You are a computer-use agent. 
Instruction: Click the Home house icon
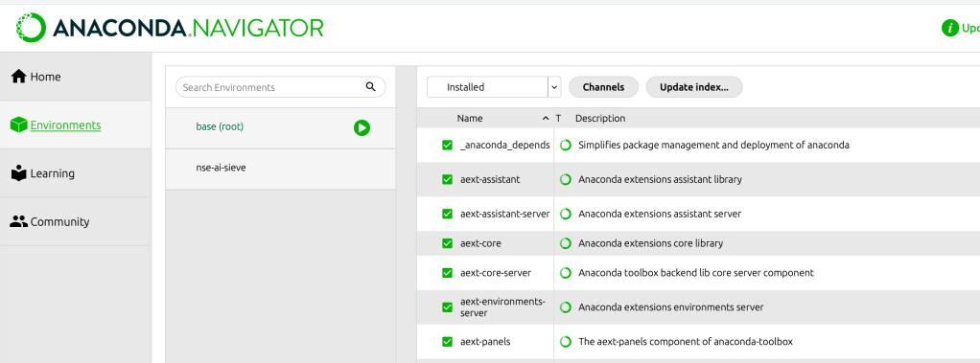tap(19, 77)
